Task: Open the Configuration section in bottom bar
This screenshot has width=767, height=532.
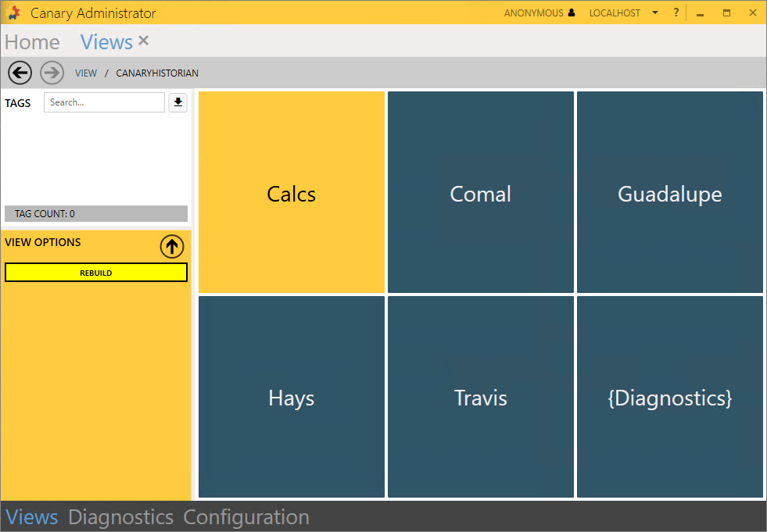Action: [246, 517]
